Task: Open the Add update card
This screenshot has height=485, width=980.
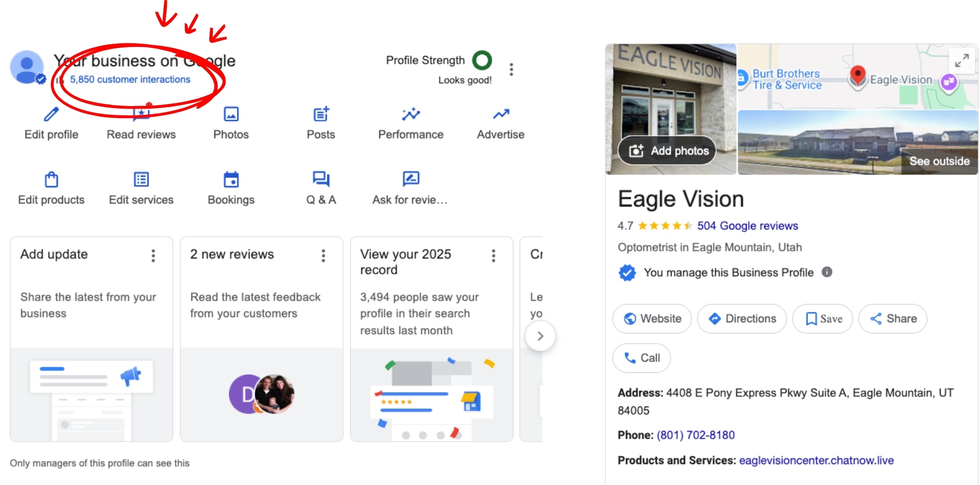Action: click(91, 339)
